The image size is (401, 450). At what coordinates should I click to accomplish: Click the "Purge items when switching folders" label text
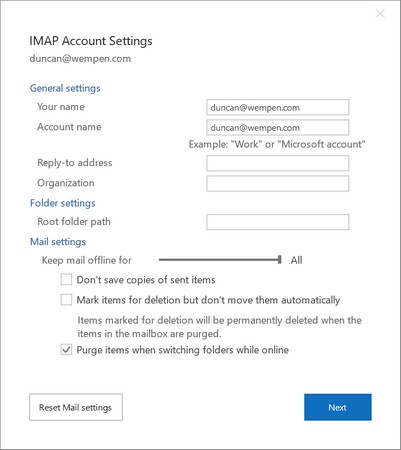(x=183, y=350)
